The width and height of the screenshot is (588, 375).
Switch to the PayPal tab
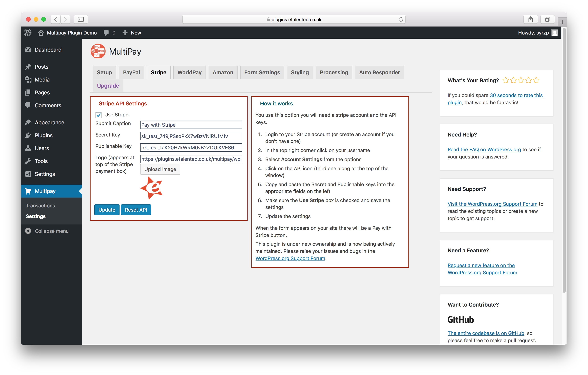coord(131,72)
